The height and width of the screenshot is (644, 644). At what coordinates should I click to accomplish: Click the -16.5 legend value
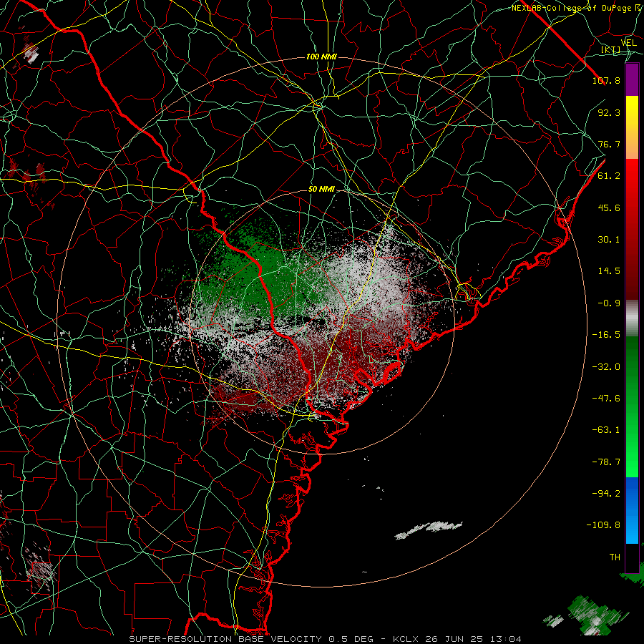606,335
